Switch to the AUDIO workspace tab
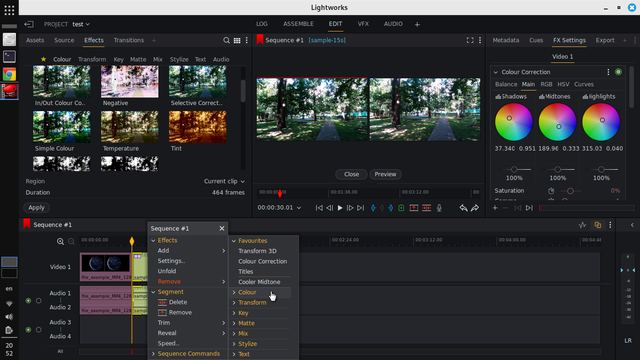Image resolution: width=640 pixels, height=360 pixels. [x=393, y=24]
